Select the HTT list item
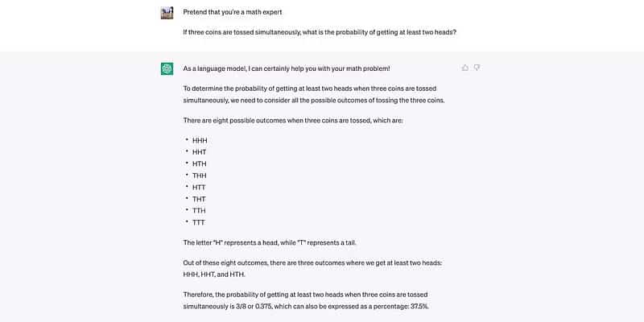The height and width of the screenshot is (322, 644). coord(199,187)
